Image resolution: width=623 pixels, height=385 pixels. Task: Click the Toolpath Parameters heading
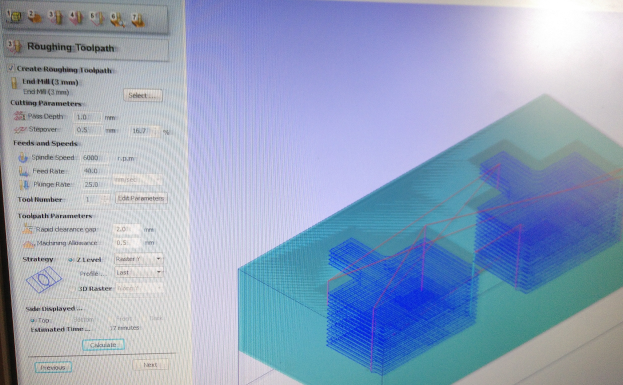click(55, 216)
